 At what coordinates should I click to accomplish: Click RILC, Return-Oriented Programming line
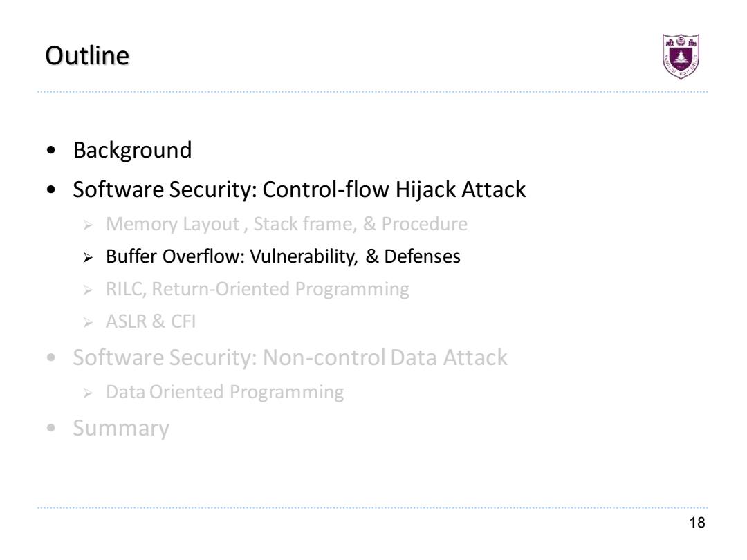click(257, 290)
